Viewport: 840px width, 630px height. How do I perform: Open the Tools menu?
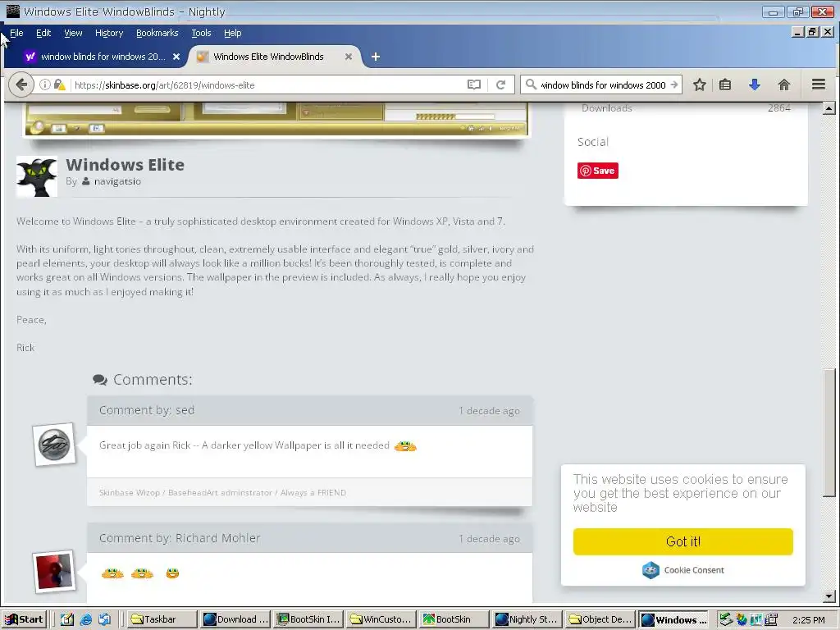(202, 33)
